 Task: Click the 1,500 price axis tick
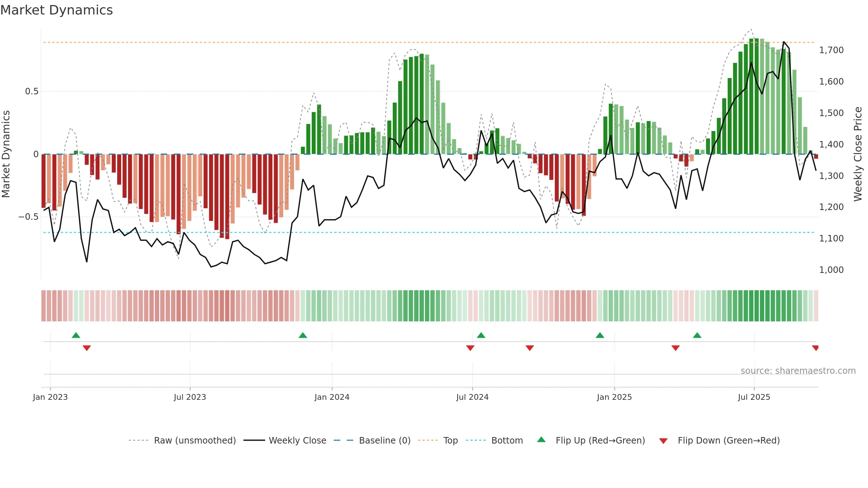coord(831,113)
